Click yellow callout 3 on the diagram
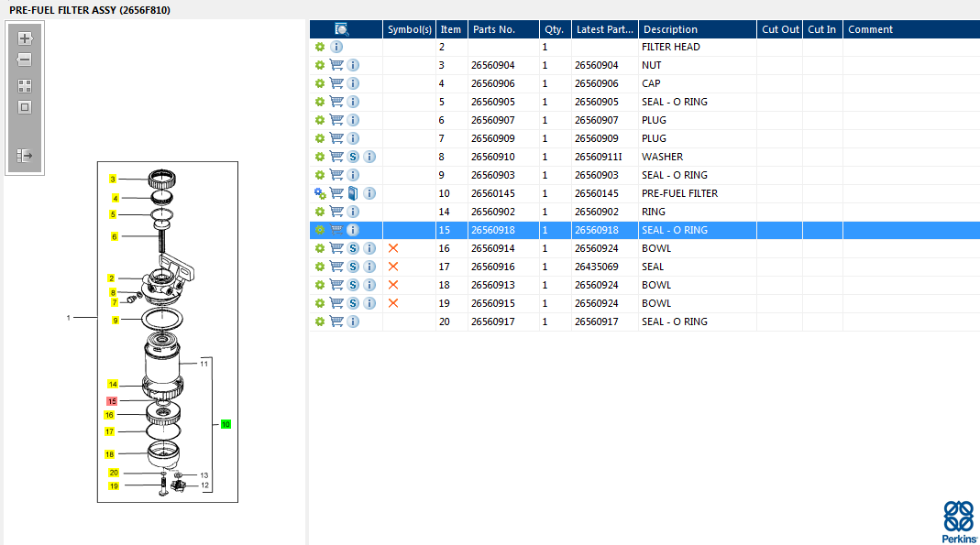This screenshot has height=545, width=980. tap(113, 179)
